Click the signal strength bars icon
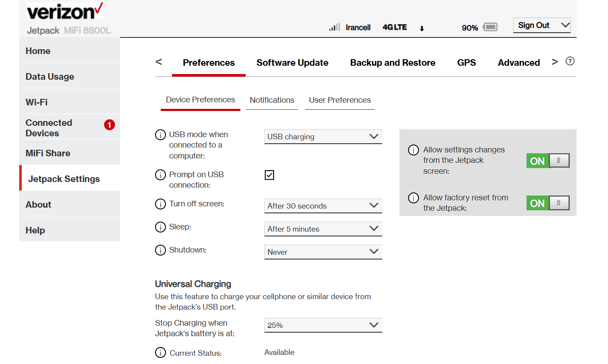 [x=334, y=27]
